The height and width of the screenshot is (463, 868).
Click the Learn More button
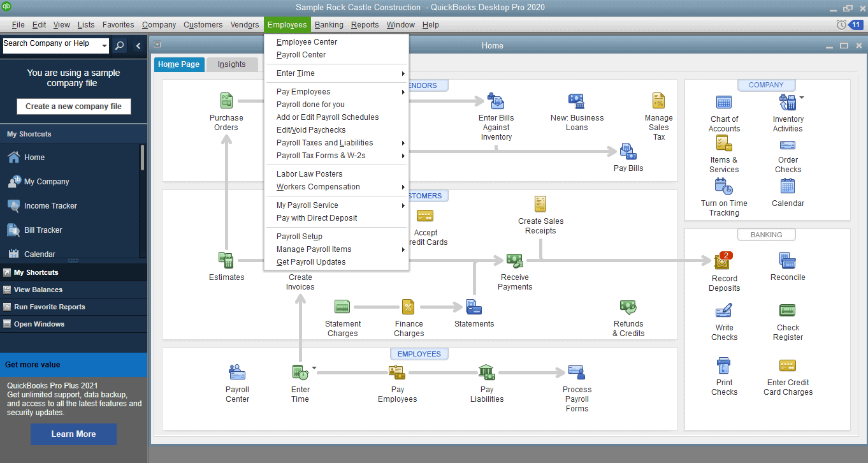[73, 434]
